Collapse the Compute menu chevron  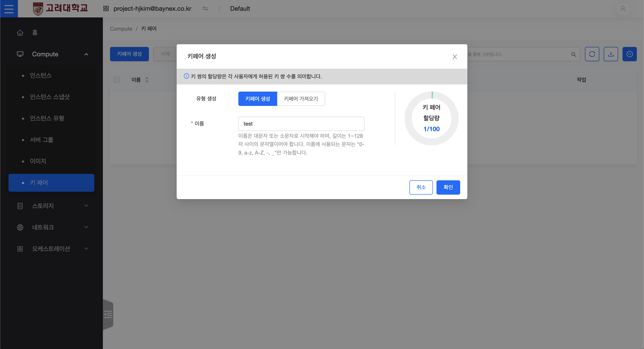click(86, 54)
